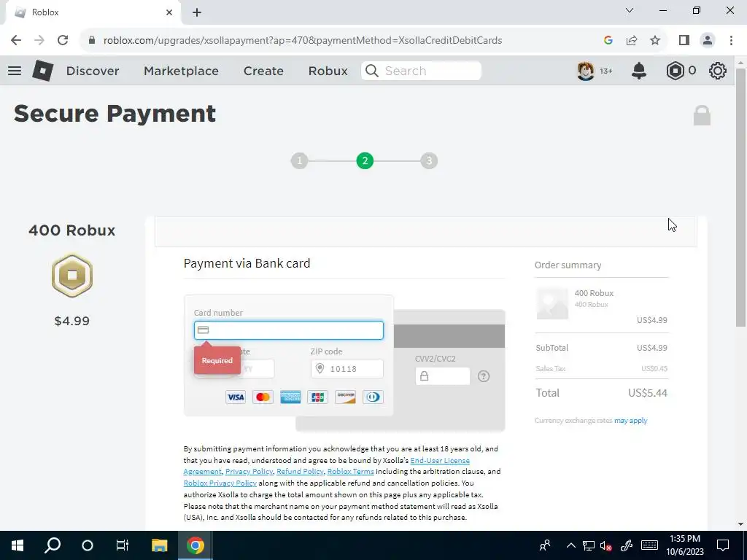Click the JCB card logo
The width and height of the screenshot is (747, 560).
point(318,397)
